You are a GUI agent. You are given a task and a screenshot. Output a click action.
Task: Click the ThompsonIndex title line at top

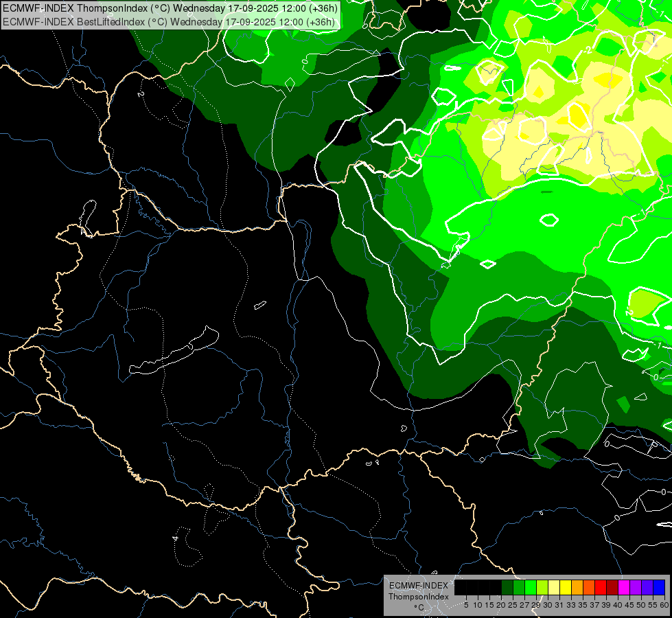point(170,8)
